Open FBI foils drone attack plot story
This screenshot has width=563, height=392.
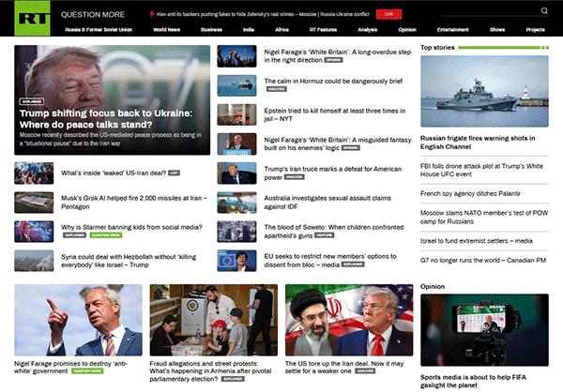481,170
